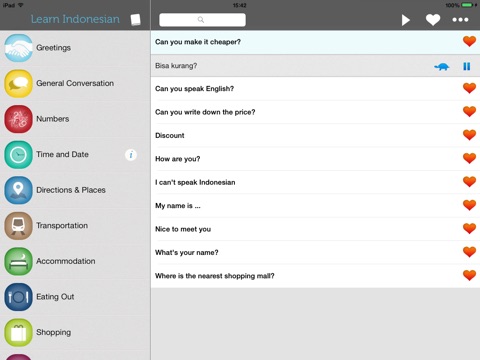Open the red Numbers category icon
The width and height of the screenshot is (480, 360).
click(18, 119)
